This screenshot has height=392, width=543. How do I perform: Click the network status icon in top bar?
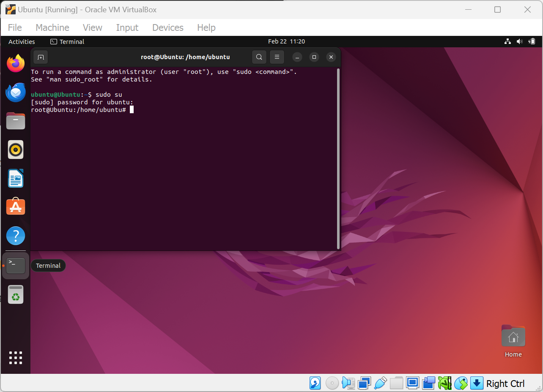click(507, 41)
